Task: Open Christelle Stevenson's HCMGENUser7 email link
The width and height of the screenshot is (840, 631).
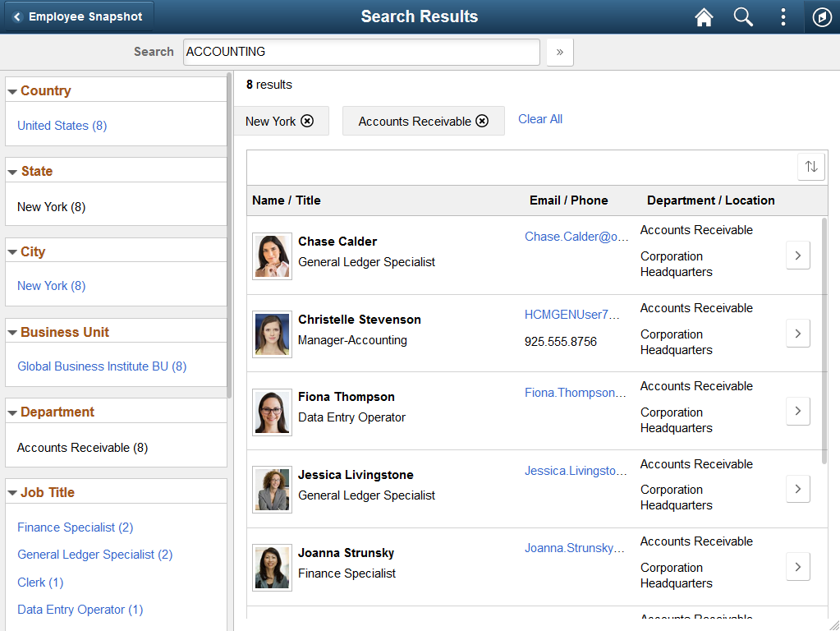Action: (x=572, y=315)
